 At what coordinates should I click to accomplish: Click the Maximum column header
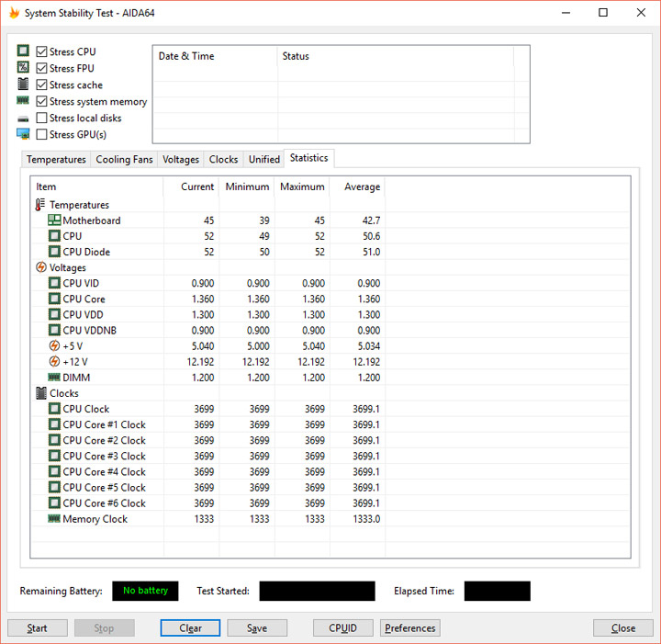[302, 186]
